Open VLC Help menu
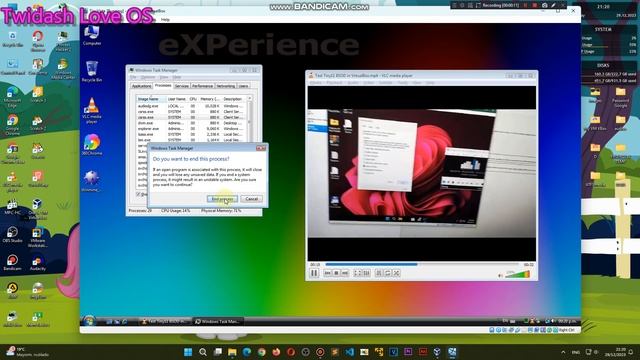Image resolution: width=640 pixels, height=360 pixels. point(430,83)
